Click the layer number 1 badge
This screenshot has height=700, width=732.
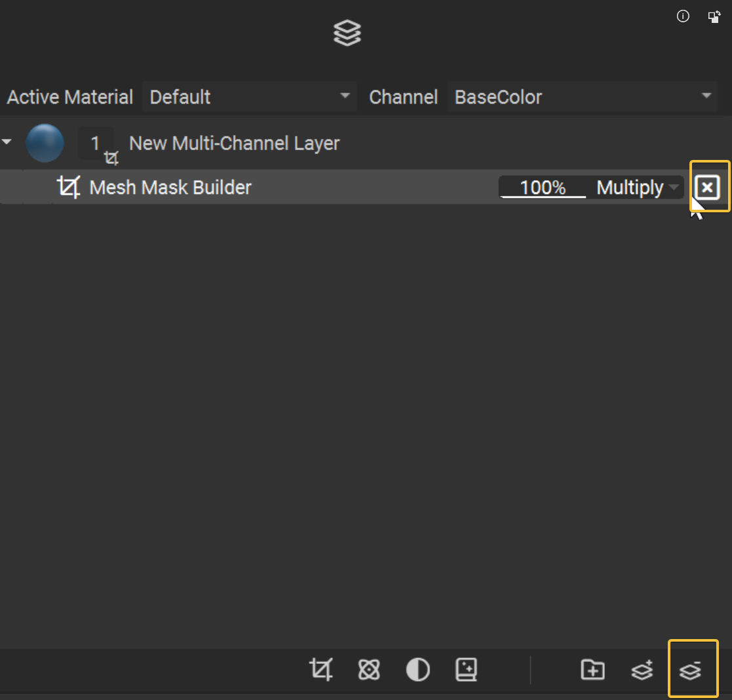coord(95,143)
